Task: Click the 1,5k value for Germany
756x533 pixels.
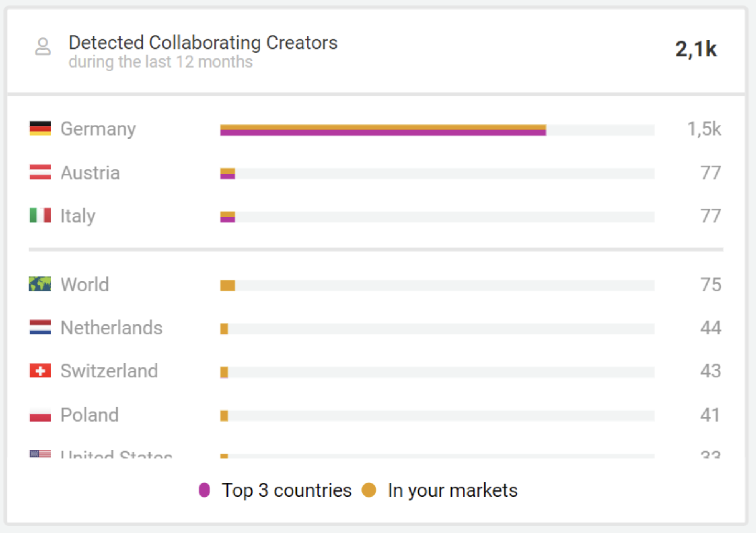Action: tap(704, 129)
